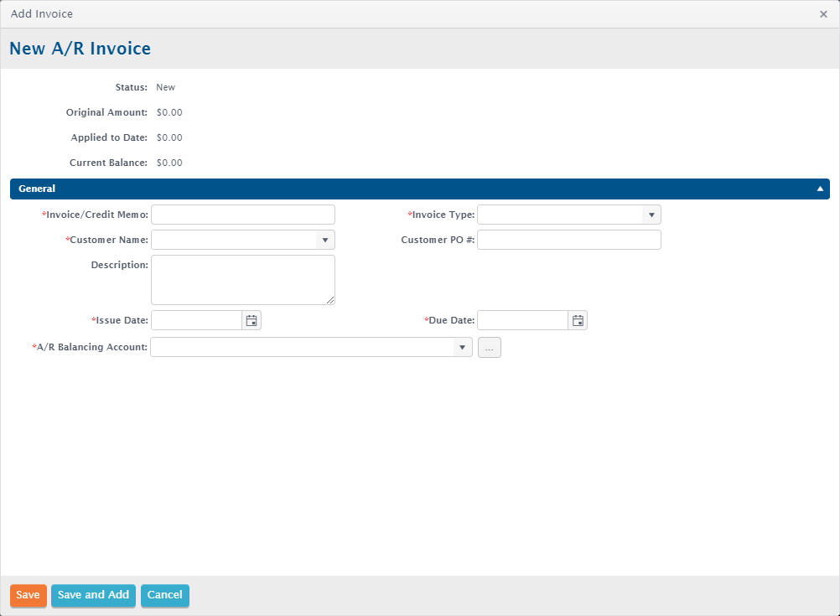Focus the Customer PO # field
The width and height of the screenshot is (840, 616).
569,240
